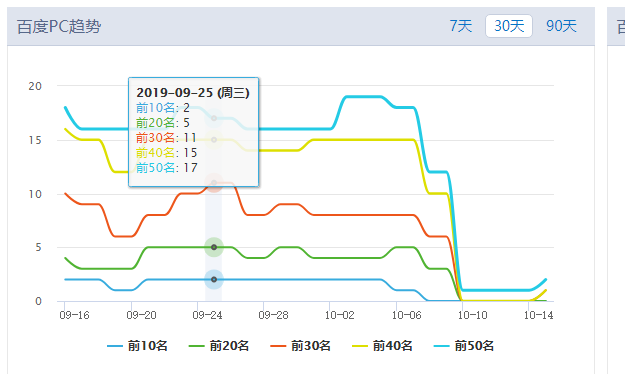Viewport: 625px width, 374px height.
Task: Click the highlighted green data point at value 5
Action: [214, 247]
